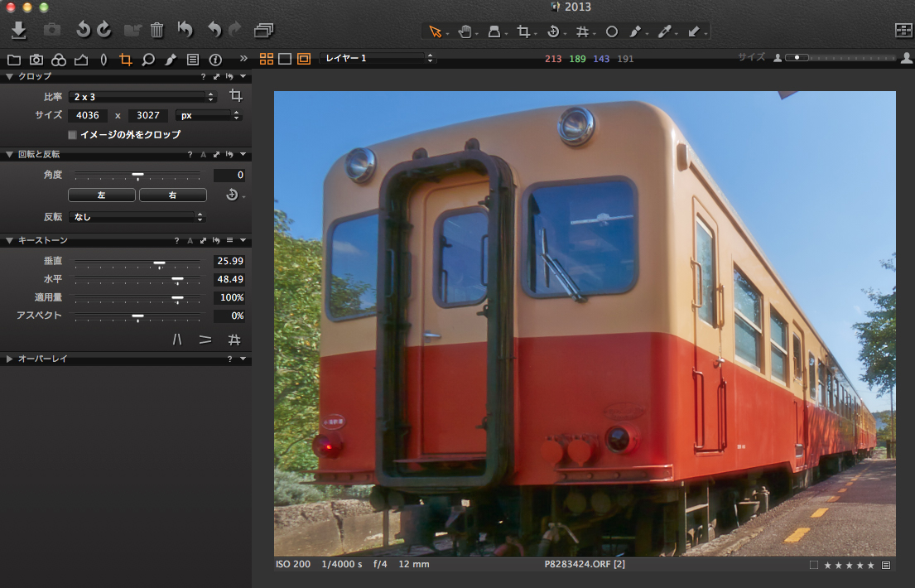Select the circular spot removal tool
The image size is (915, 588).
click(x=612, y=31)
